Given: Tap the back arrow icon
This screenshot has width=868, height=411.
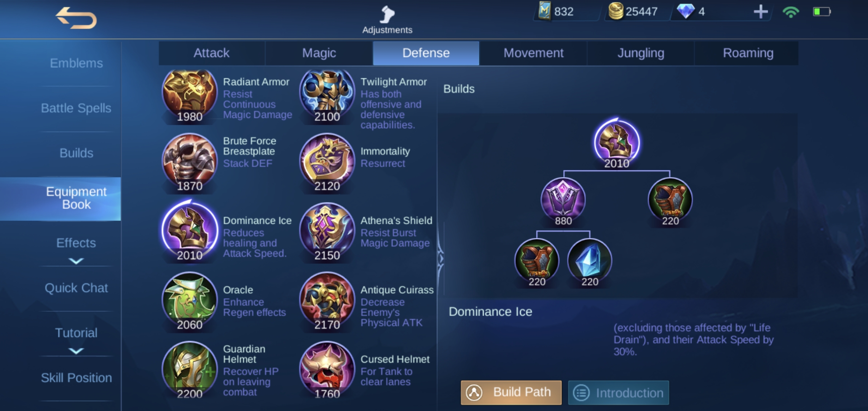Looking at the screenshot, I should pos(76,18).
